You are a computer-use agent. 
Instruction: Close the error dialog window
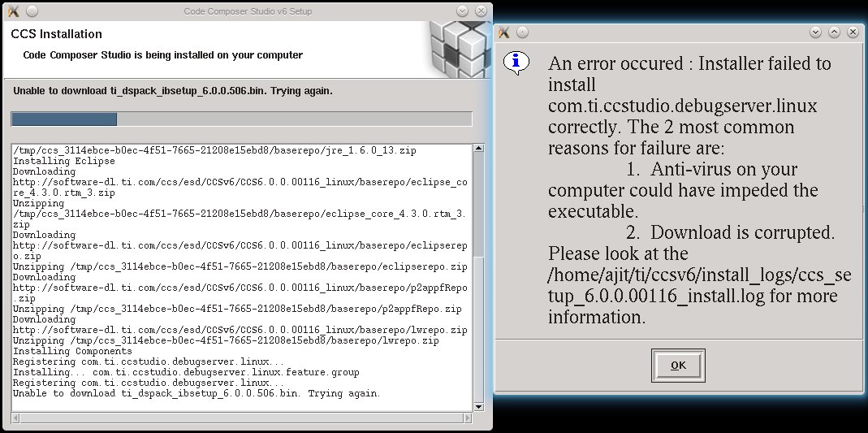pyautogui.click(x=853, y=32)
